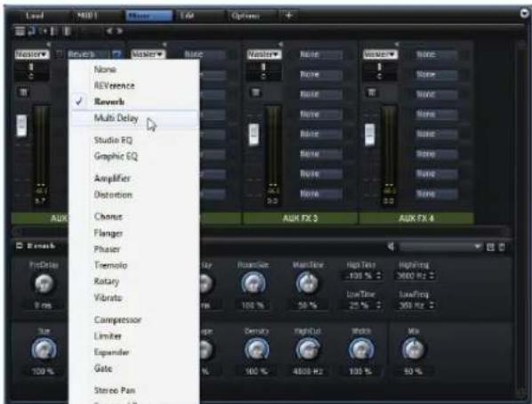Open the Edit tab
The image size is (532, 404).
pyautogui.click(x=187, y=16)
